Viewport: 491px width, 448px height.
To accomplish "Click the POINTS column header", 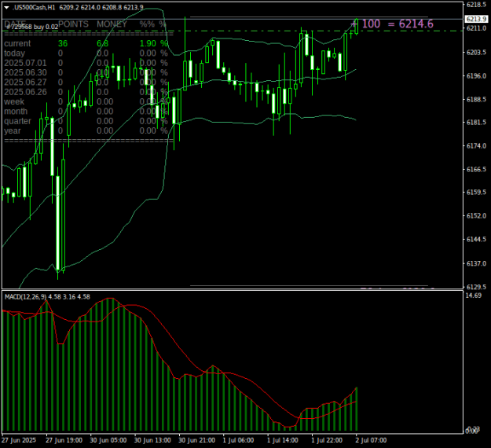I will point(73,24).
